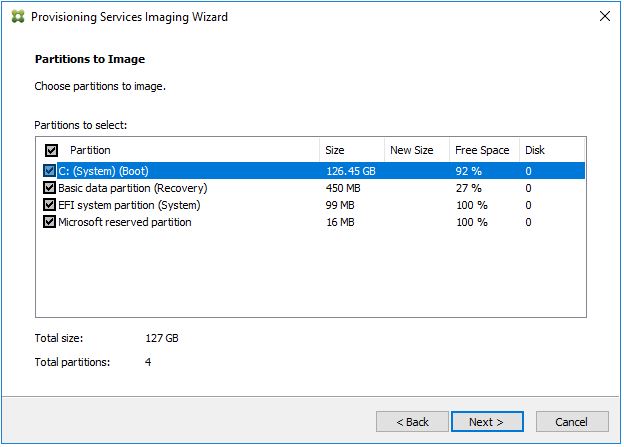Close the wizard window
624x447 pixels.
tap(604, 17)
